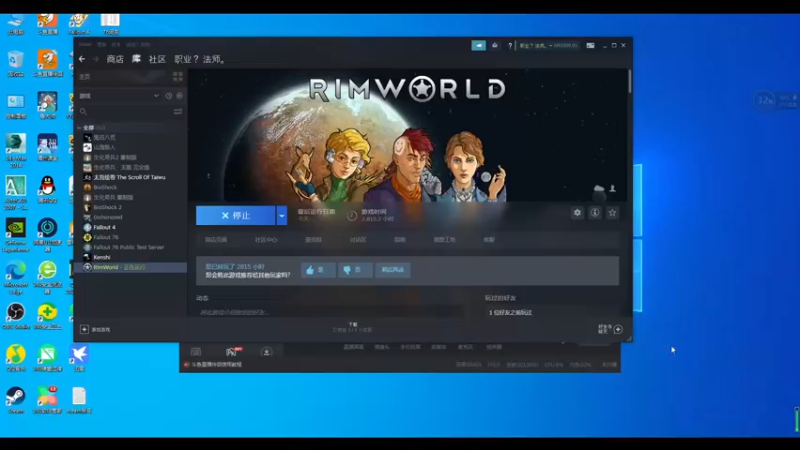Click Add a Game plus button
Screen dimensions: 800x450
(85, 330)
